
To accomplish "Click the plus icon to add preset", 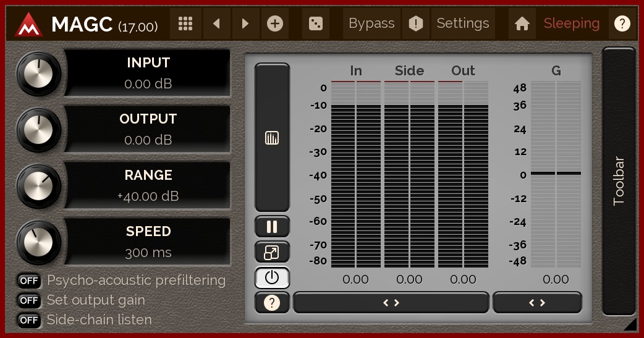I will point(275,24).
